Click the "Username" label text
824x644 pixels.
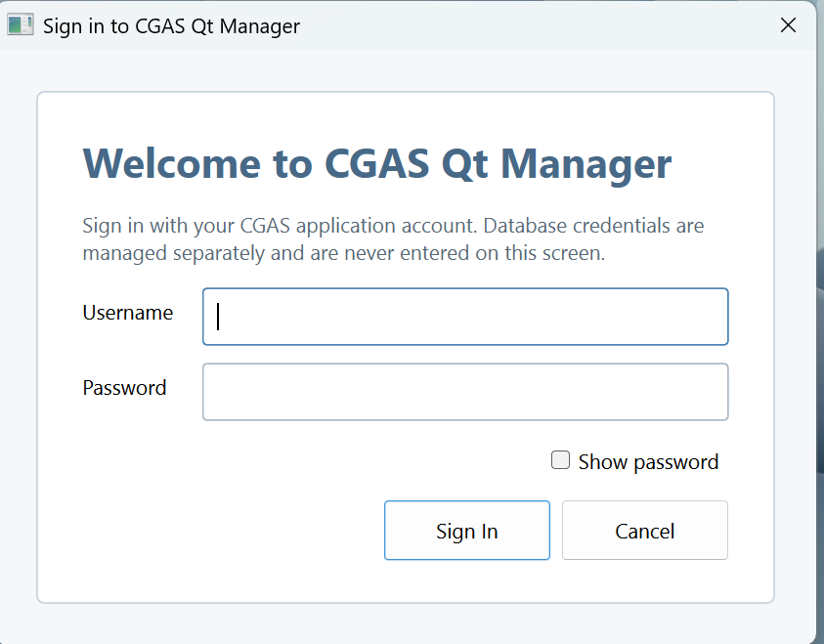(x=128, y=313)
